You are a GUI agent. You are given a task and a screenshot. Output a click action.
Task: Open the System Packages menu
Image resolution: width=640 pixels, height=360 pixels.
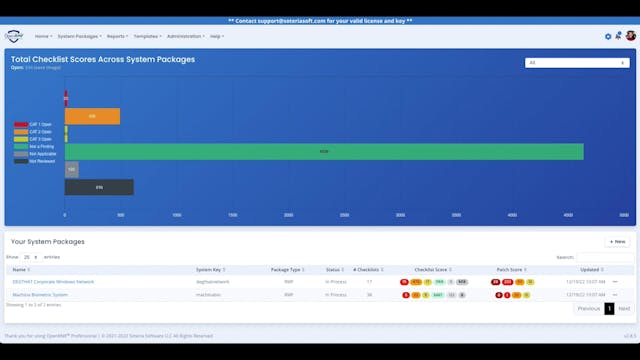click(80, 36)
